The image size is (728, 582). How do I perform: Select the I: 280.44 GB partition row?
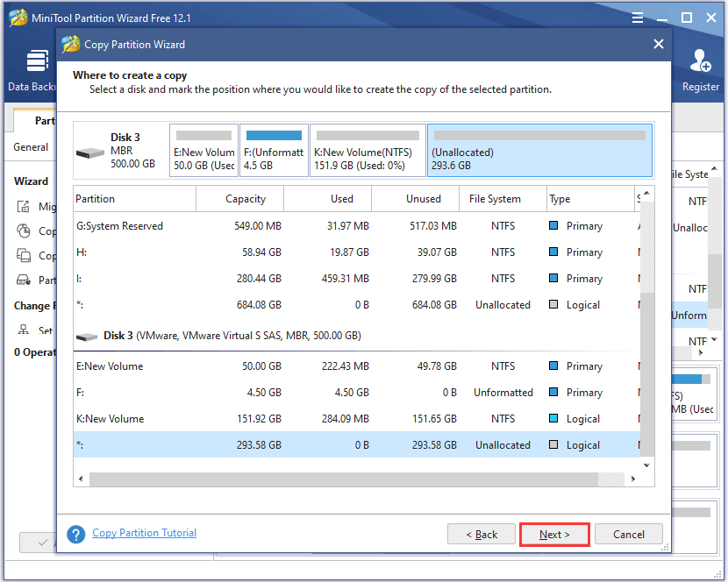click(357, 279)
